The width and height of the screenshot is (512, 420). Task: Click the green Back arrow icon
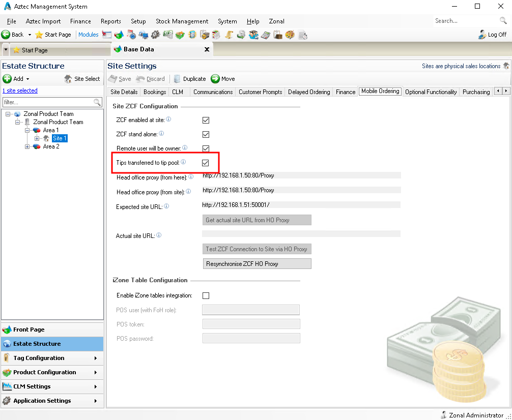click(6, 35)
